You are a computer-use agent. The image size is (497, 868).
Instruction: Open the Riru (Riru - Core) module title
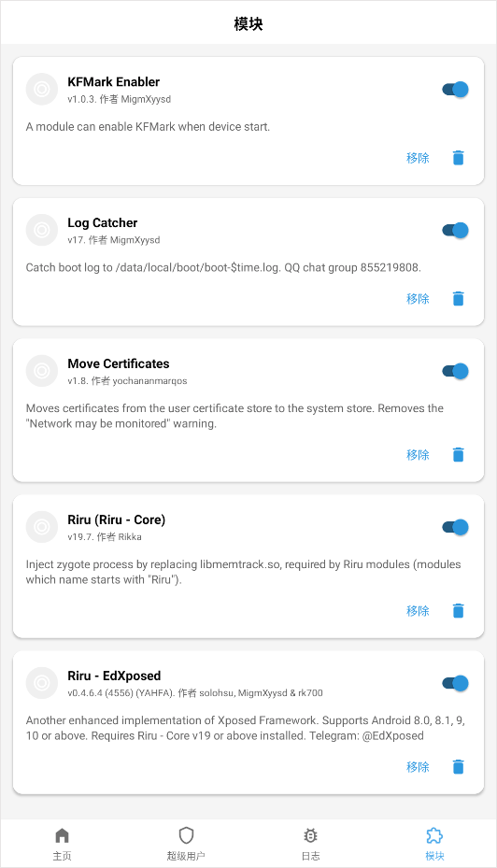[116, 519]
